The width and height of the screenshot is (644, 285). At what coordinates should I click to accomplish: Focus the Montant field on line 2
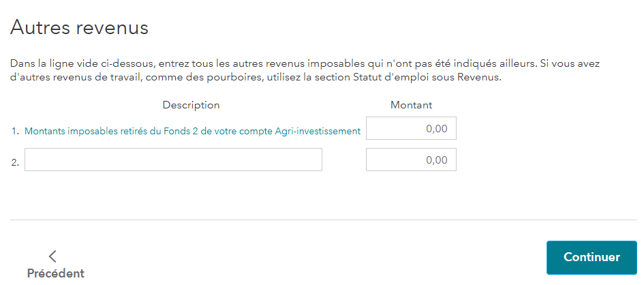pyautogui.click(x=411, y=160)
